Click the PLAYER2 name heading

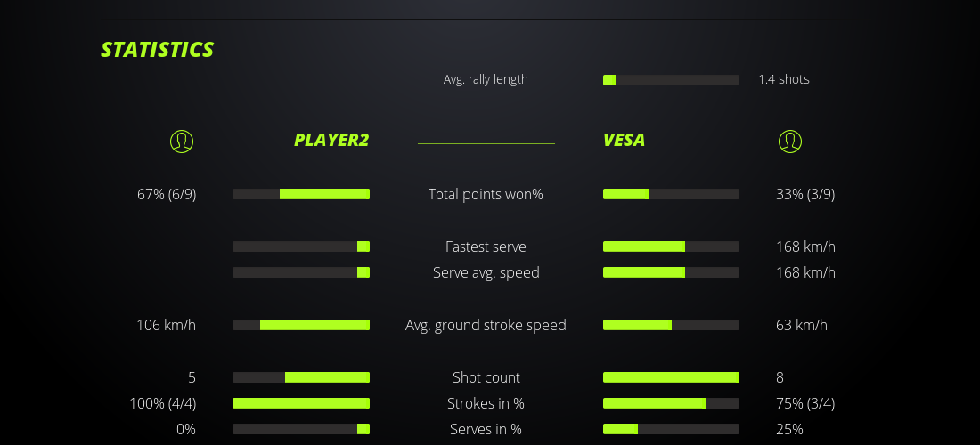pyautogui.click(x=331, y=140)
